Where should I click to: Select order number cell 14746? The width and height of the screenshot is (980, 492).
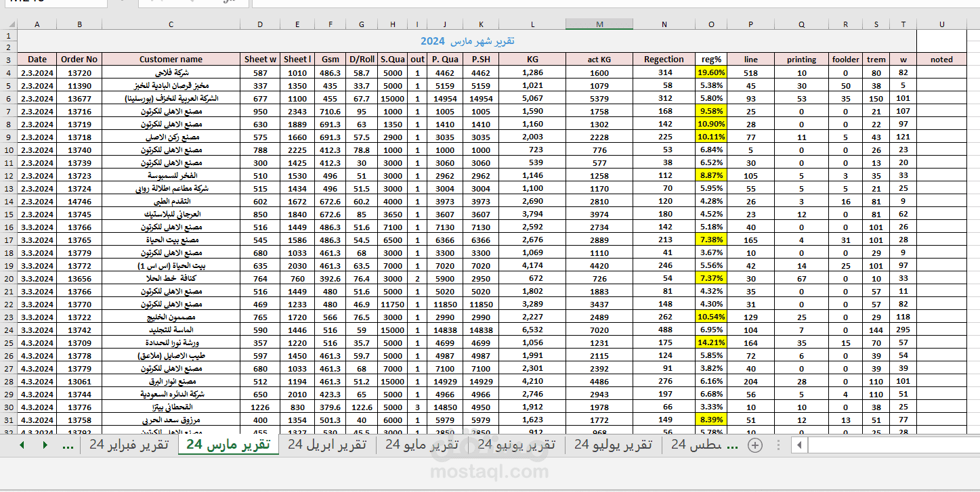click(x=79, y=201)
